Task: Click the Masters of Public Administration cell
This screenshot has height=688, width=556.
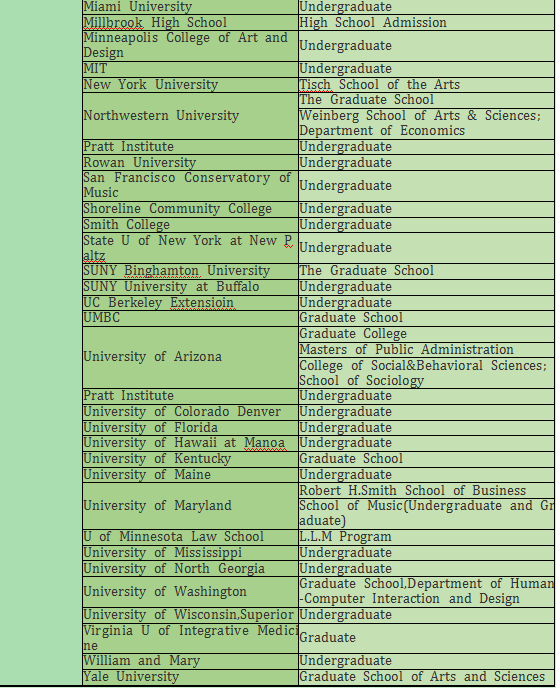Action: (x=426, y=350)
